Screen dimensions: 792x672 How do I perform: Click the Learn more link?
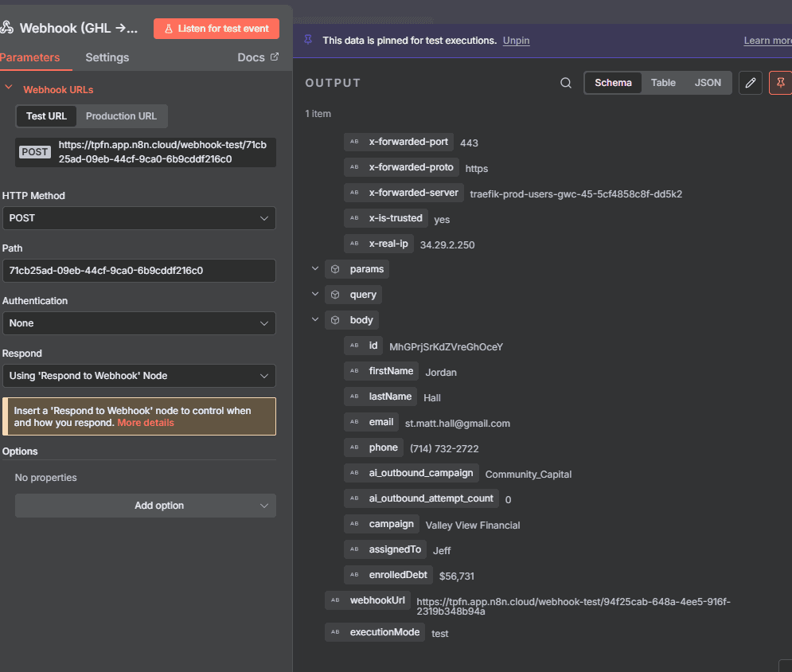pyautogui.click(x=768, y=41)
